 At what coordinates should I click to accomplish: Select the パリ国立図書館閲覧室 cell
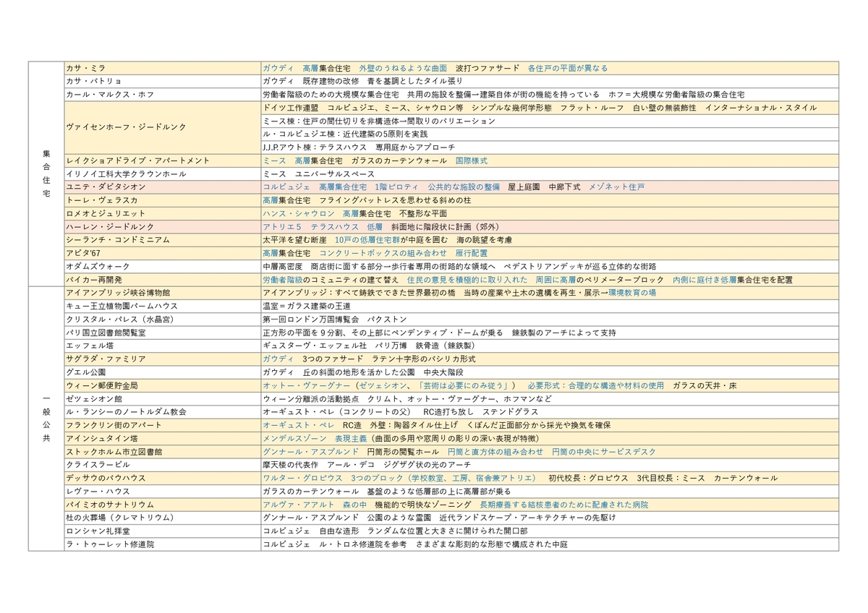click(x=162, y=333)
